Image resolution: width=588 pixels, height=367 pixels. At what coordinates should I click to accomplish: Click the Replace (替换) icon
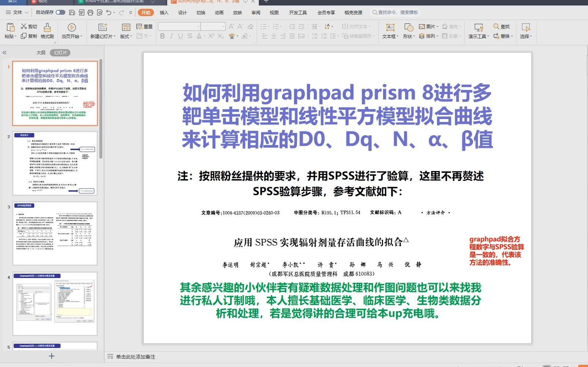pos(496,36)
